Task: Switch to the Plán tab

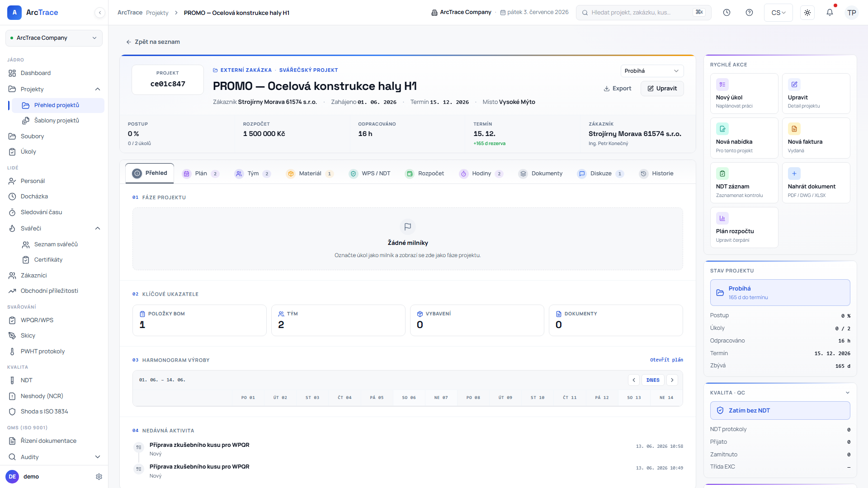Action: click(x=201, y=174)
